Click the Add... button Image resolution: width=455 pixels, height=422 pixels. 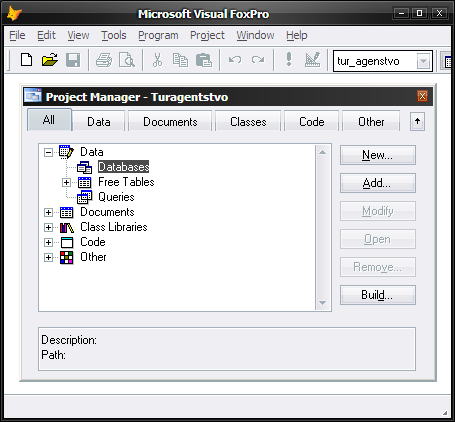378,183
